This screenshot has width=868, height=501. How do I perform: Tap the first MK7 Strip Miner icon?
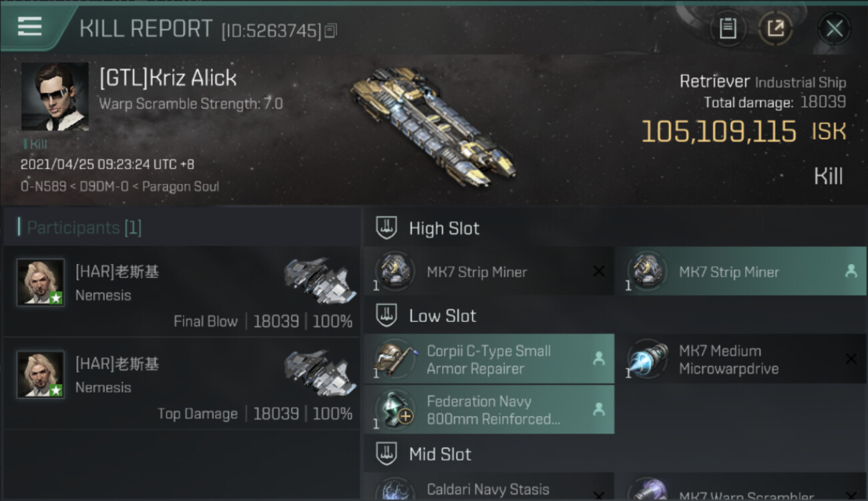point(395,271)
